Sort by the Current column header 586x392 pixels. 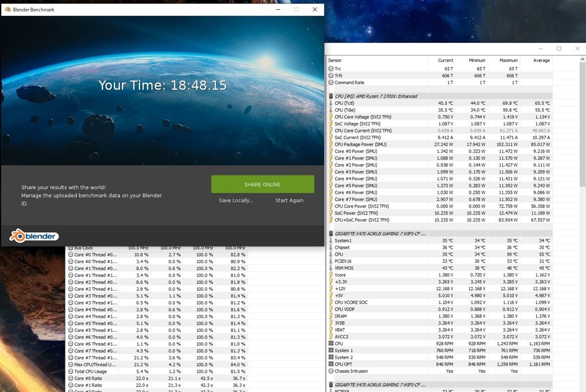(x=445, y=60)
